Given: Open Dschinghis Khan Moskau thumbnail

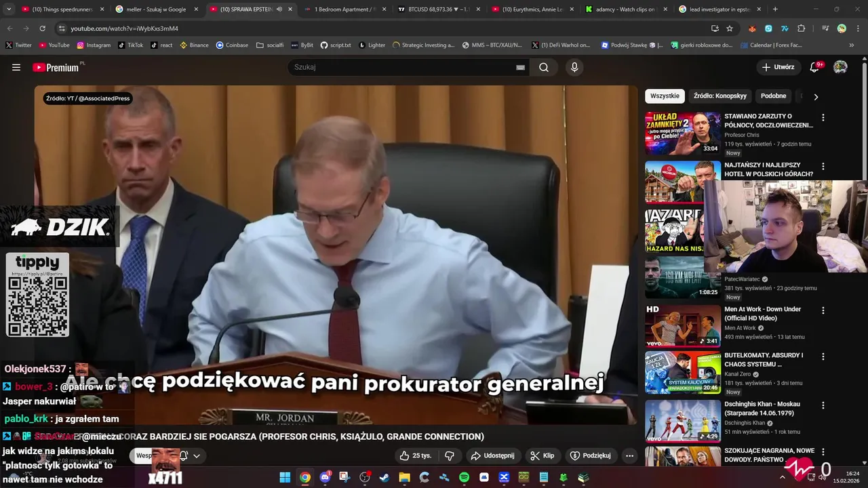Looking at the screenshot, I should [683, 421].
